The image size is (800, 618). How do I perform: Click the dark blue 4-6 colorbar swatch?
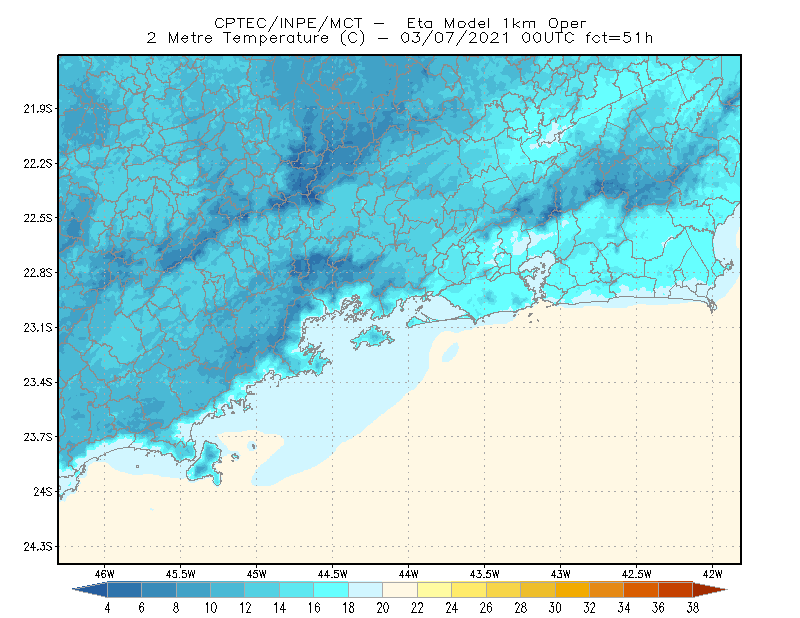[124, 590]
